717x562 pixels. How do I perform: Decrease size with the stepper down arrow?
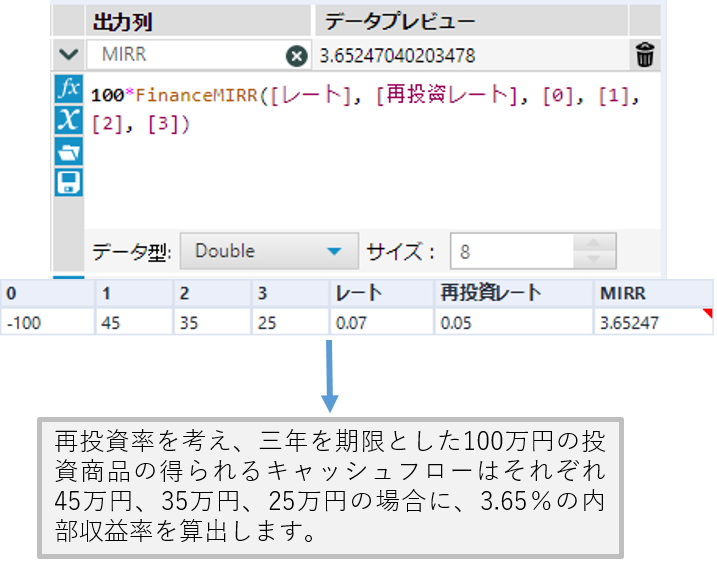tap(597, 259)
